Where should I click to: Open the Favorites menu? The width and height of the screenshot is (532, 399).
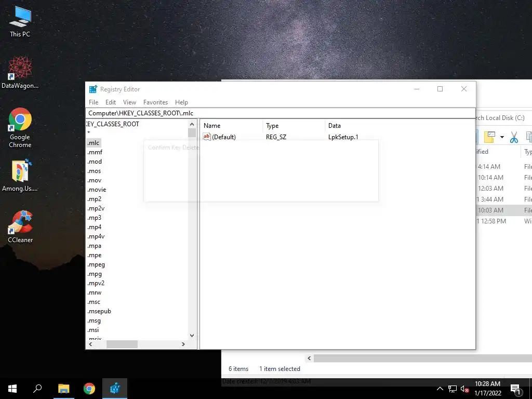point(155,102)
